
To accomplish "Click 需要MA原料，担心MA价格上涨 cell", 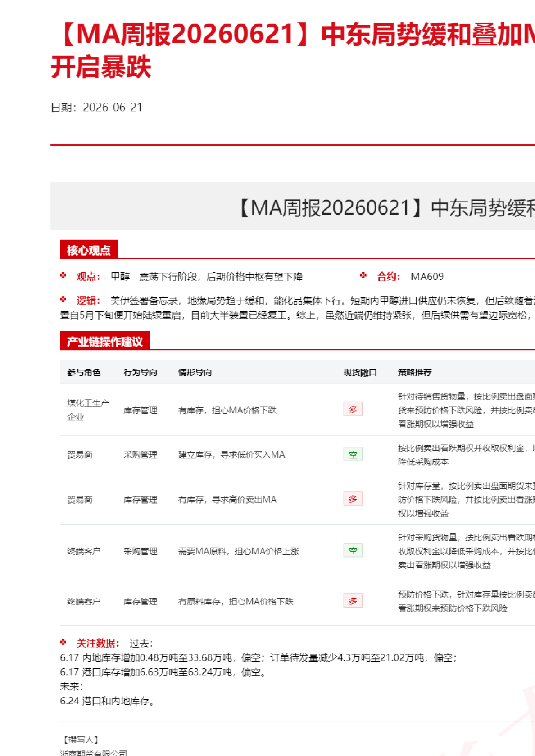I will click(x=239, y=551).
